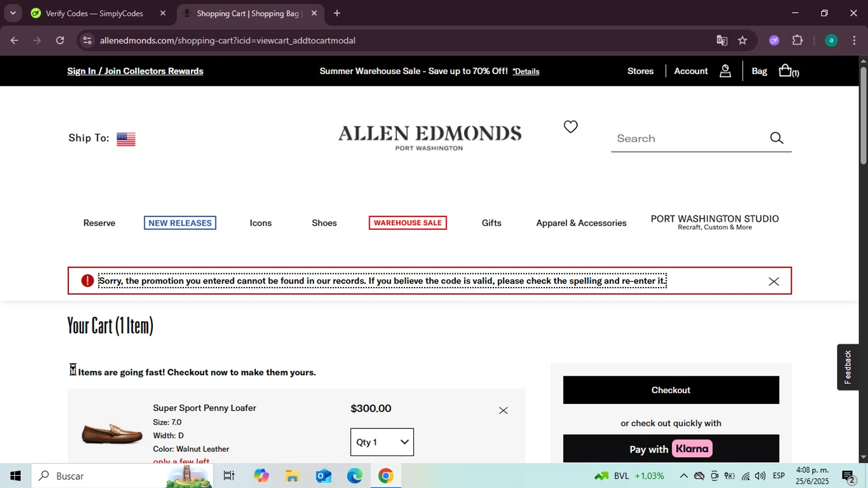The height and width of the screenshot is (488, 868).
Task: Launch Microsoft Edge from taskbar
Action: click(x=355, y=476)
